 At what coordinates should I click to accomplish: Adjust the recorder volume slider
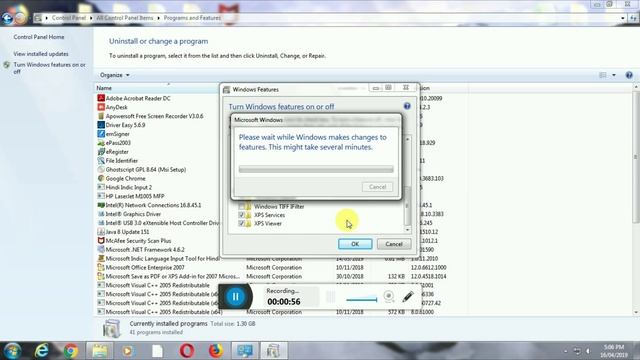pos(362,299)
